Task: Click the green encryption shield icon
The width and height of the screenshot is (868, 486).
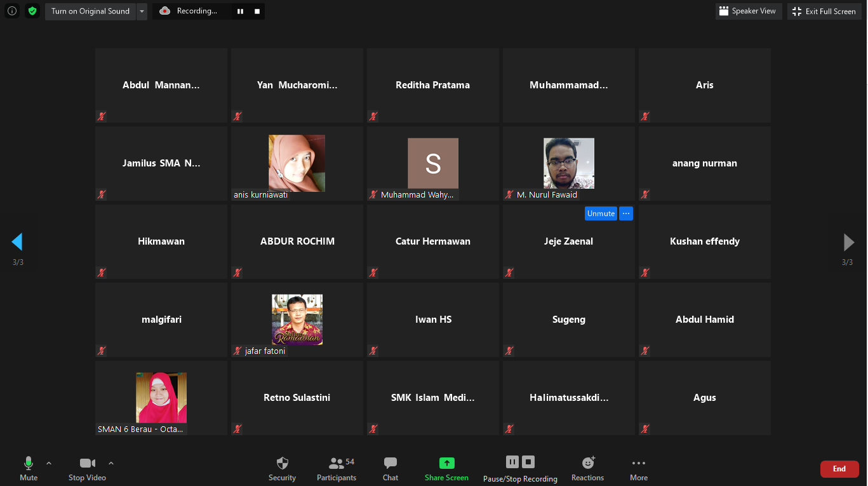Action: click(32, 11)
